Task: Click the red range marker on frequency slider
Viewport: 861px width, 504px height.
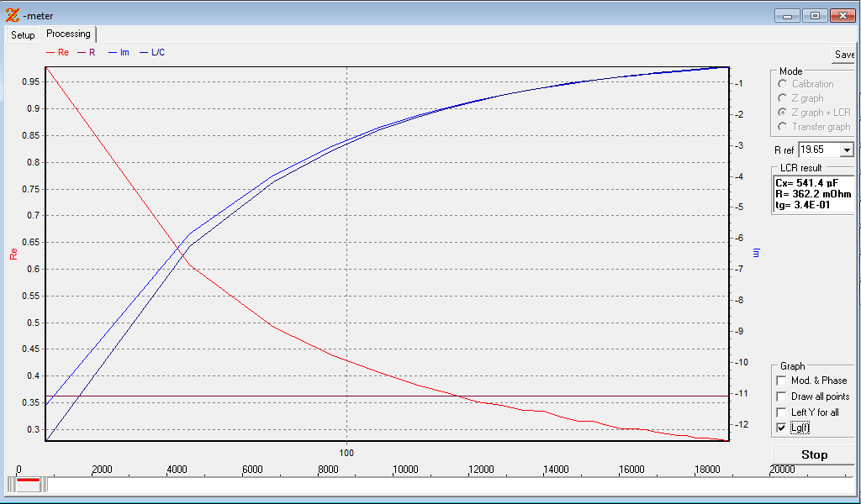Action: point(28,480)
